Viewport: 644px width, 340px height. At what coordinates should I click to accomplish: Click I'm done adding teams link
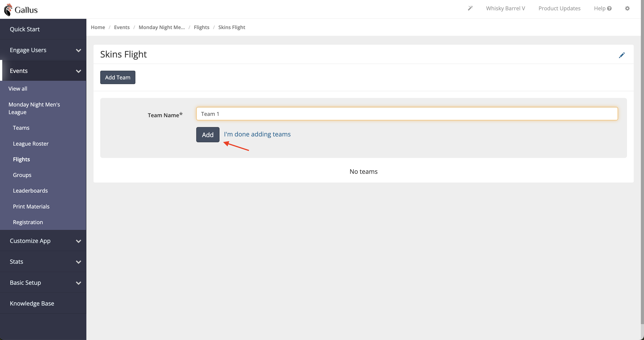coord(257,134)
